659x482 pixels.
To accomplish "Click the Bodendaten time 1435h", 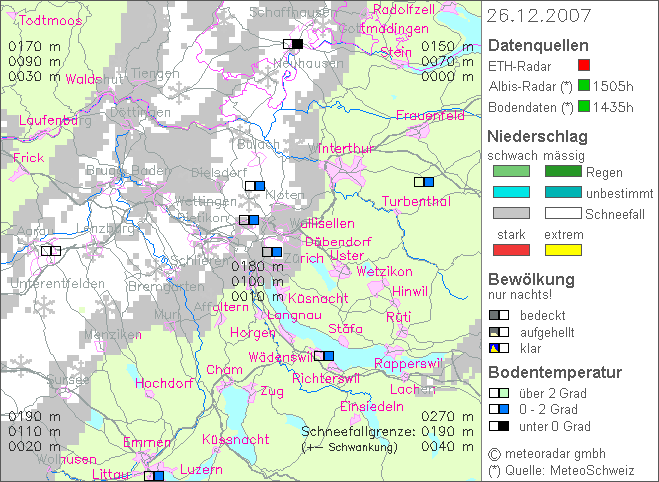I will [x=613, y=107].
